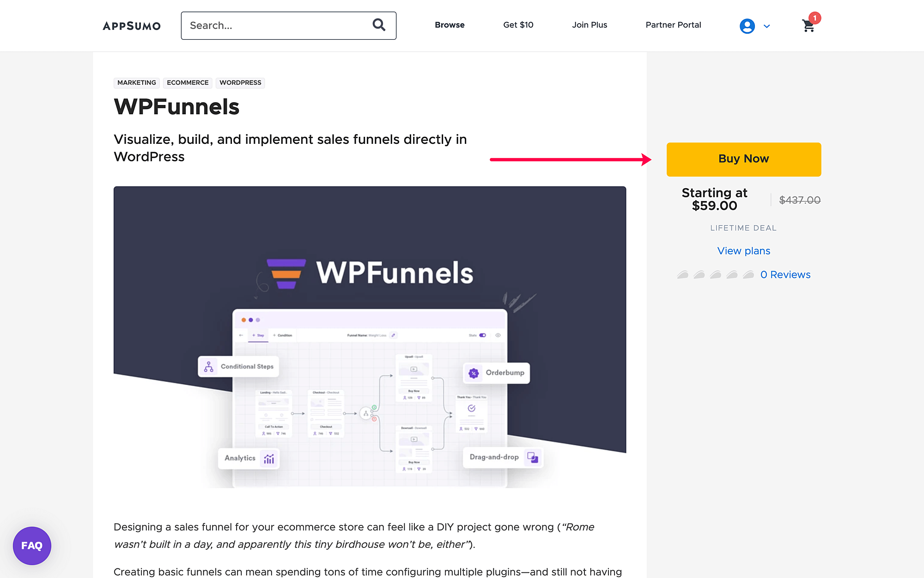Open the FAQ floating button
The height and width of the screenshot is (578, 924).
click(x=32, y=546)
